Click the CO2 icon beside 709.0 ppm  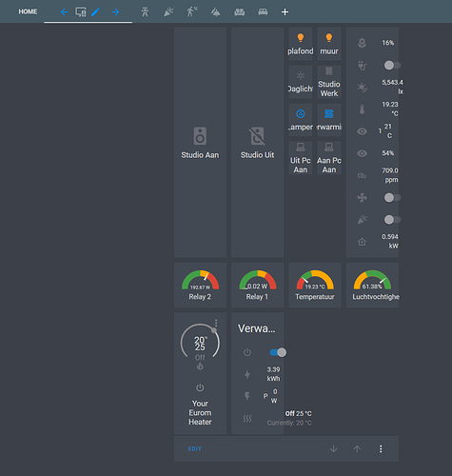[362, 175]
